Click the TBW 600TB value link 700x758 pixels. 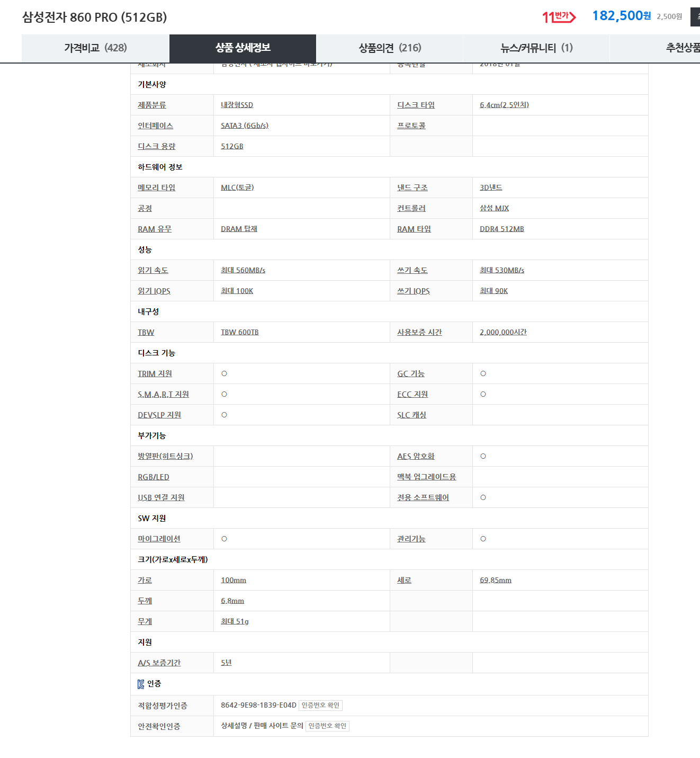[x=240, y=332]
